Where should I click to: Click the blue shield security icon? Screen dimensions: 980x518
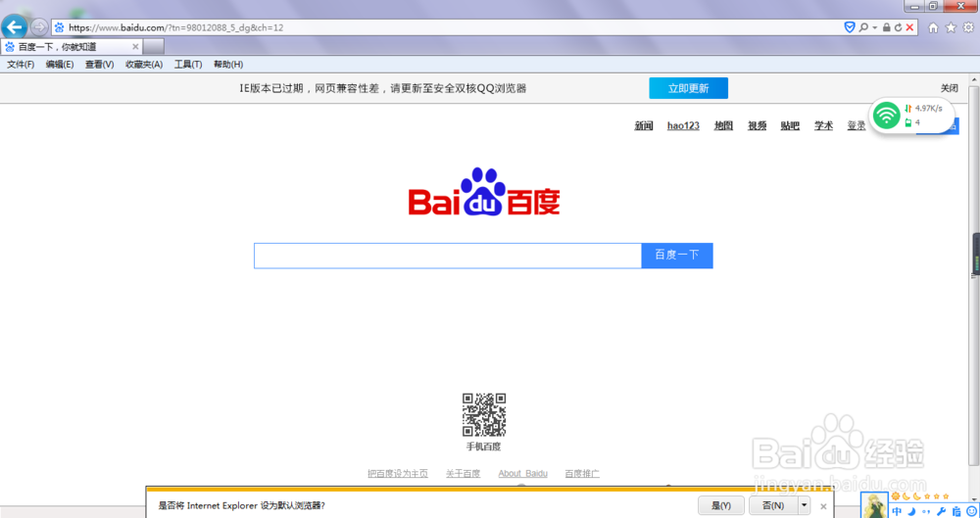pos(850,27)
